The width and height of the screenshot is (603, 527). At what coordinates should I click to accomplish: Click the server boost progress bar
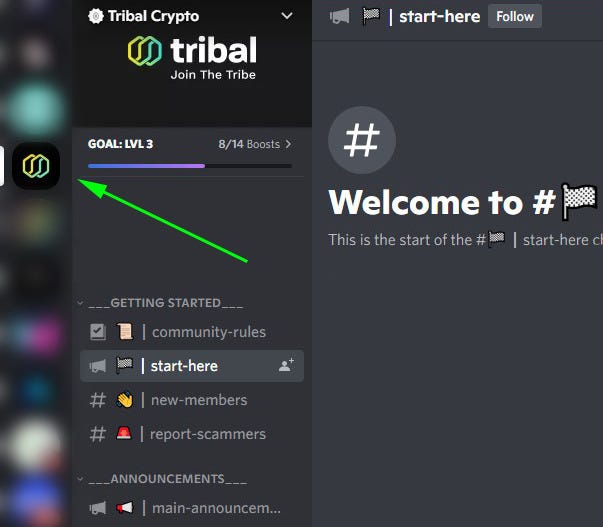coord(190,166)
